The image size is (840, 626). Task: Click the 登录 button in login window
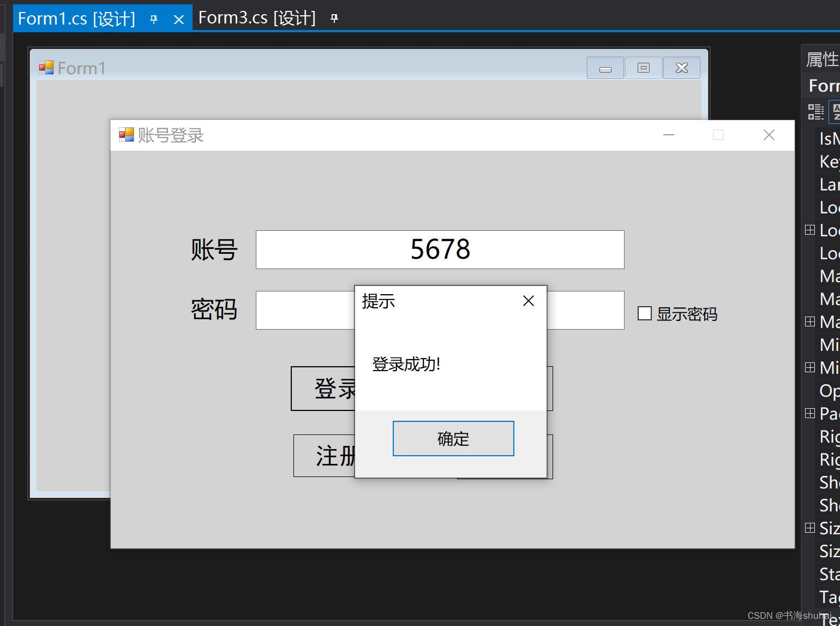tap(323, 389)
